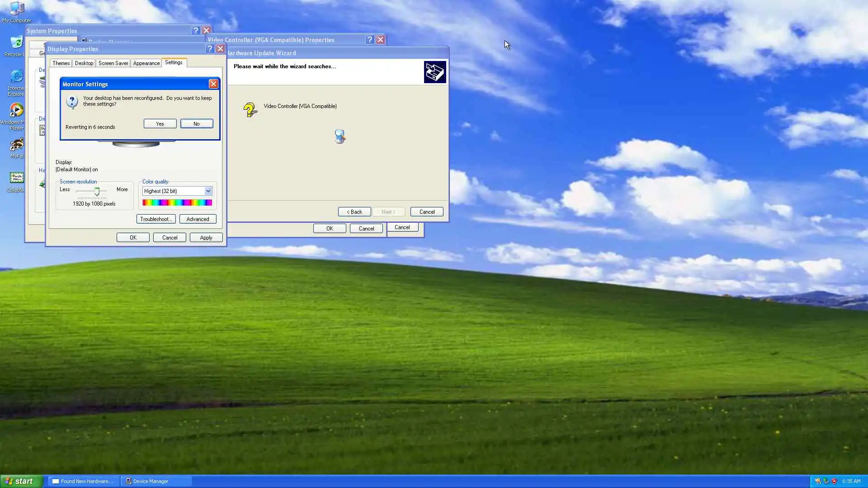Open the Screen Saver tab
This screenshot has width=868, height=488.
click(113, 63)
